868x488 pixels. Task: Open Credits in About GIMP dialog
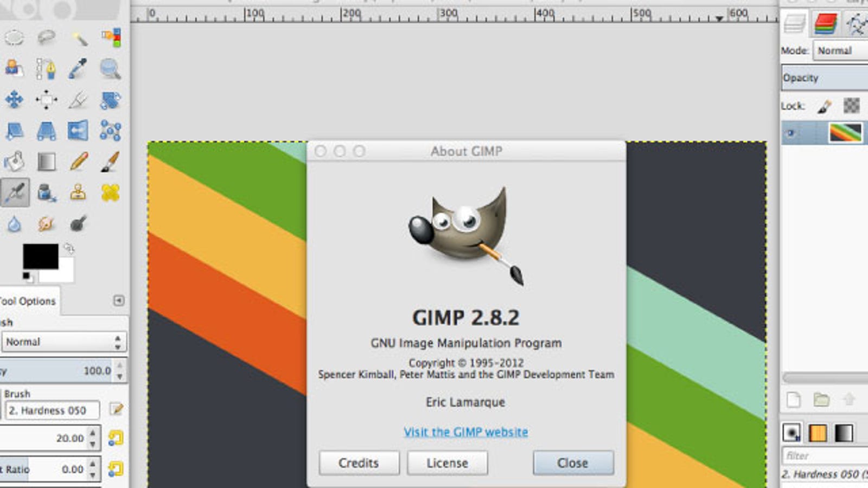[x=359, y=463]
